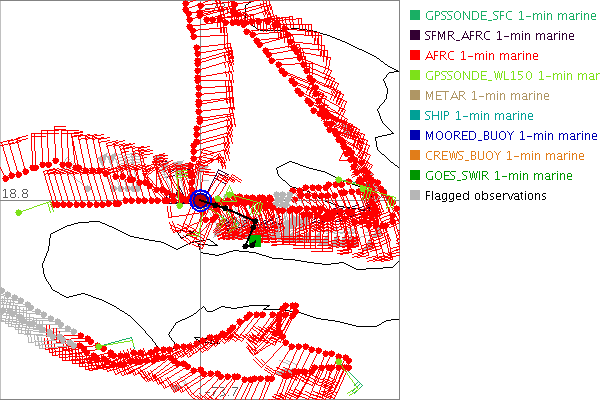Select the 'CREWS_BUOY 1-min marine' legend label
Image resolution: width=600 pixels, height=400 pixels.
[504, 156]
